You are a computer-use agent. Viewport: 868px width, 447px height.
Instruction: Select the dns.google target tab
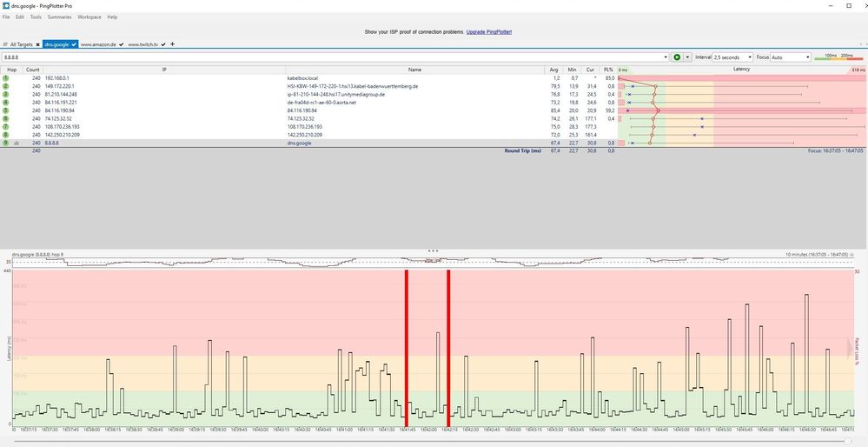[61, 44]
